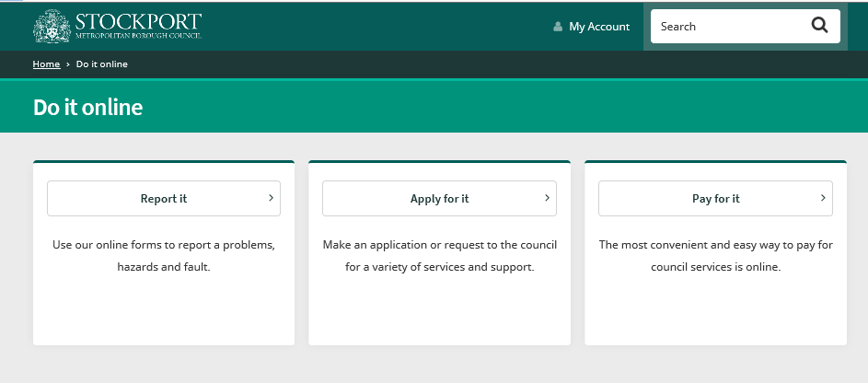
Task: Click the report problems, hazards and fault description
Action: coord(164,256)
